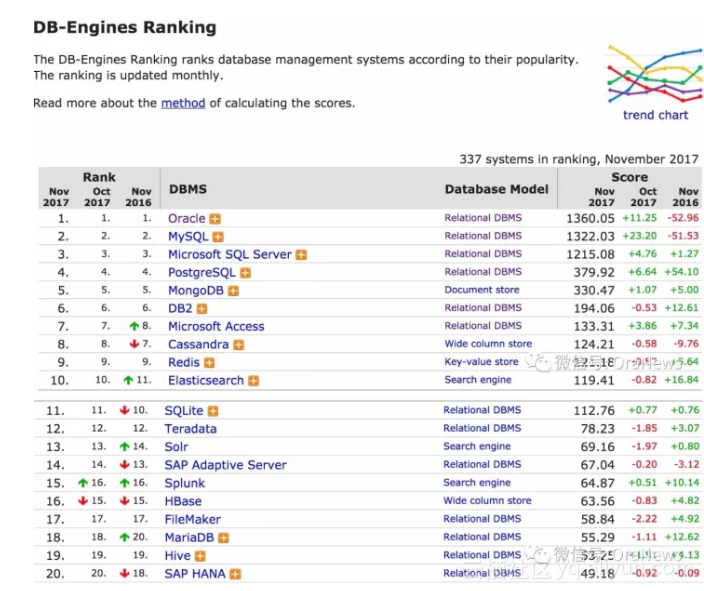
Task: Open the Redis link
Action: point(184,362)
